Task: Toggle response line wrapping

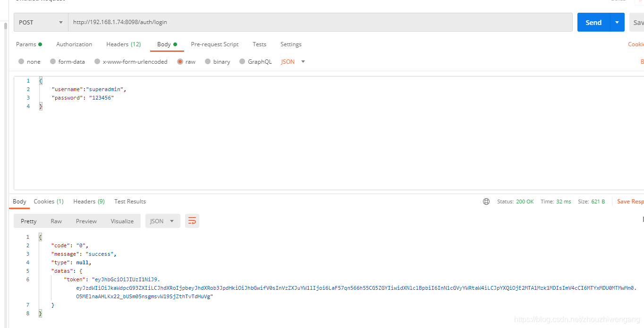Action: [192, 220]
